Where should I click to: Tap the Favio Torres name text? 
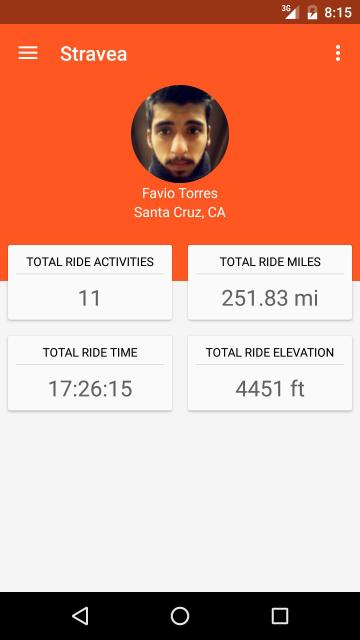pos(180,193)
